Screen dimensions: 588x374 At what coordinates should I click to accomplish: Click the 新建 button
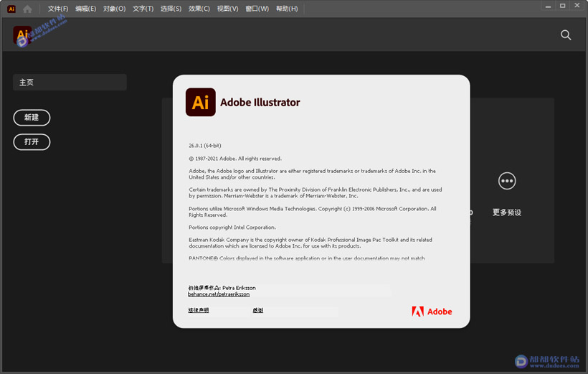click(32, 118)
